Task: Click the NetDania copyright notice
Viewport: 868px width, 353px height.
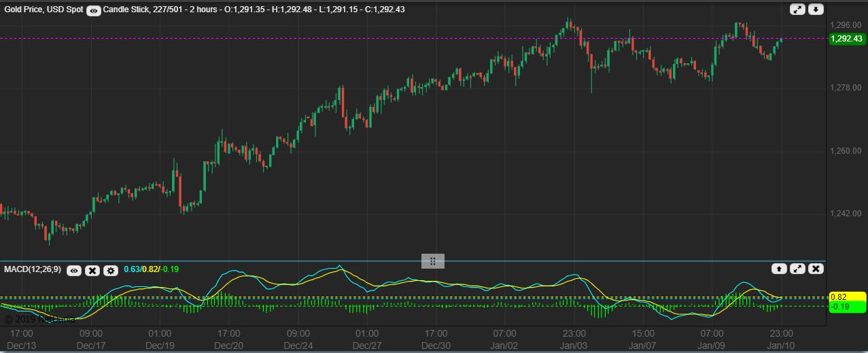Action: [39, 319]
